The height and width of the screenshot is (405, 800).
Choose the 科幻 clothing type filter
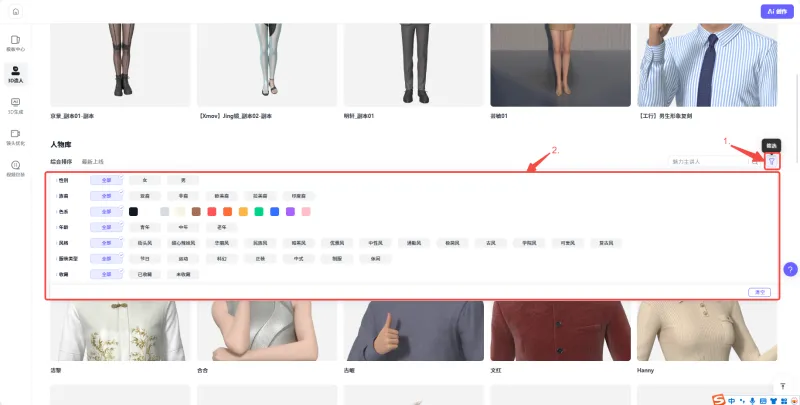[x=221, y=259]
